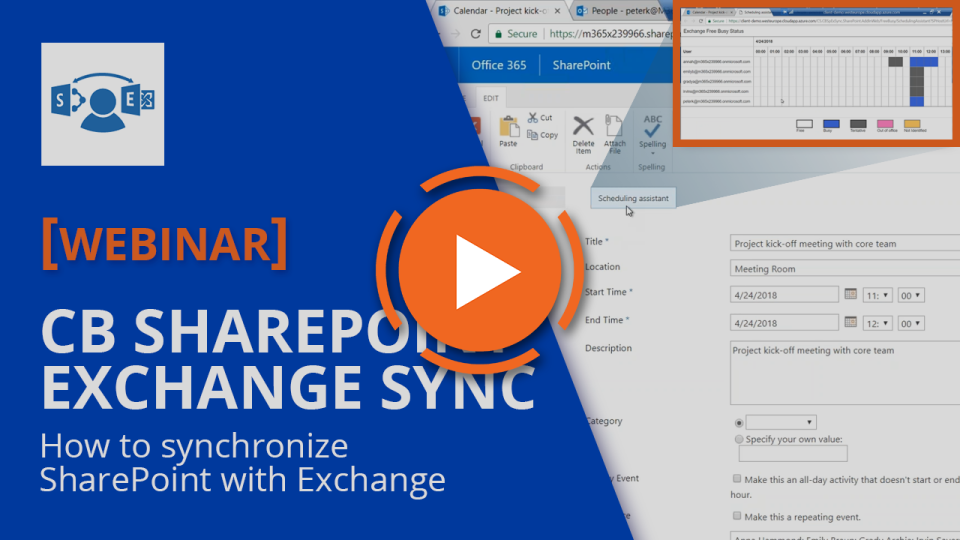960x540 pixels.
Task: Click the Title input field
Action: tap(845, 243)
